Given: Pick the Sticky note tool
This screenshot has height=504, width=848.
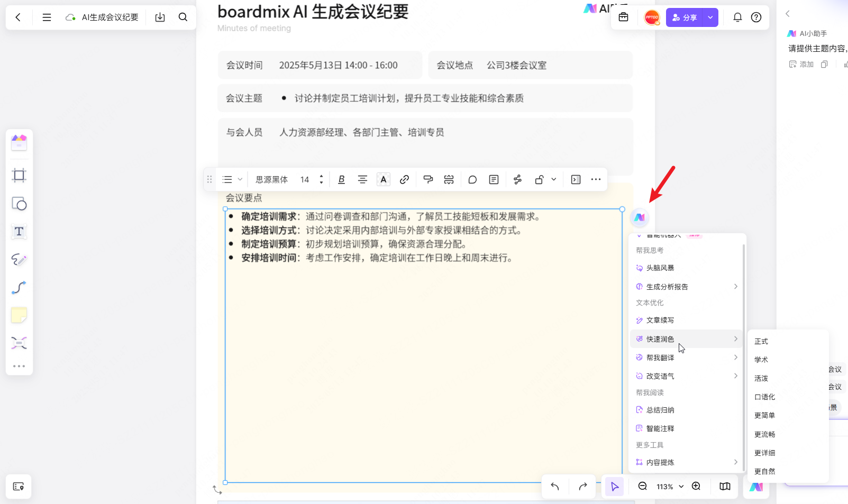Looking at the screenshot, I should [x=19, y=315].
